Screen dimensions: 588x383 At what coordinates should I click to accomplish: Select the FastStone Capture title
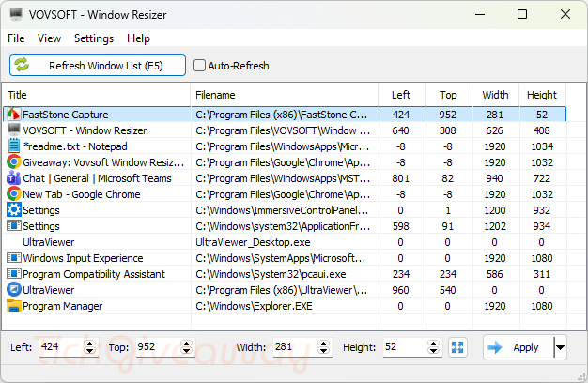66,115
